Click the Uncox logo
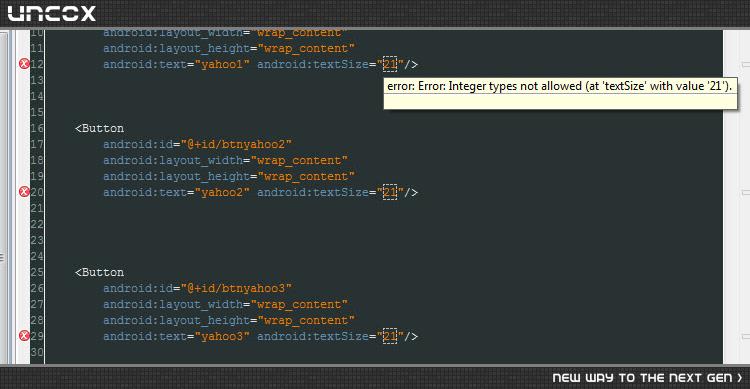The image size is (750, 389). pos(52,13)
